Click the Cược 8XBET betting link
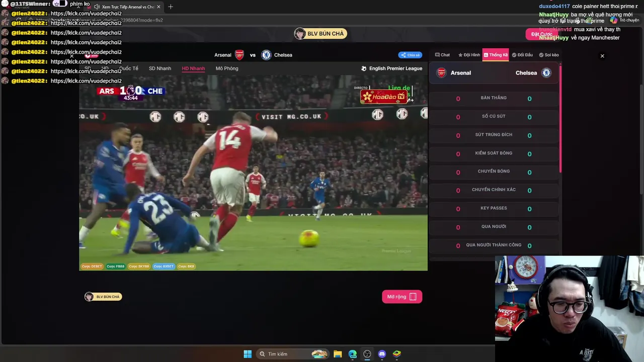The image size is (644, 362). click(164, 266)
